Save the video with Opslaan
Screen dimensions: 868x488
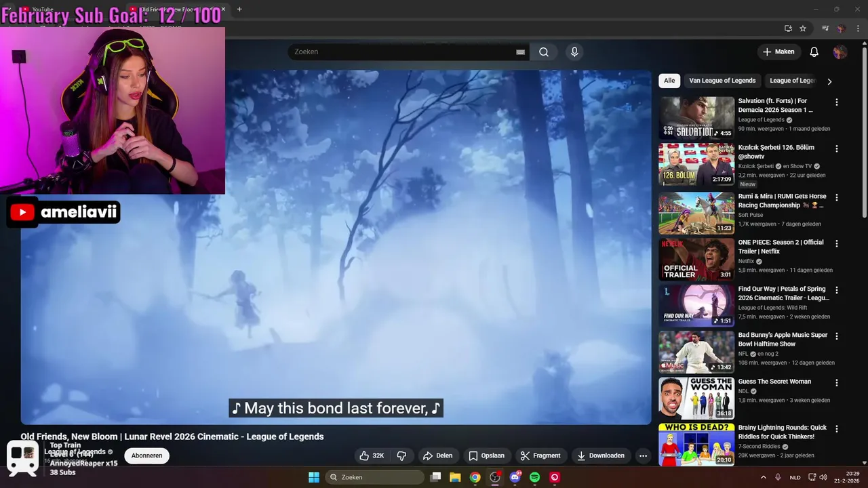tap(487, 455)
